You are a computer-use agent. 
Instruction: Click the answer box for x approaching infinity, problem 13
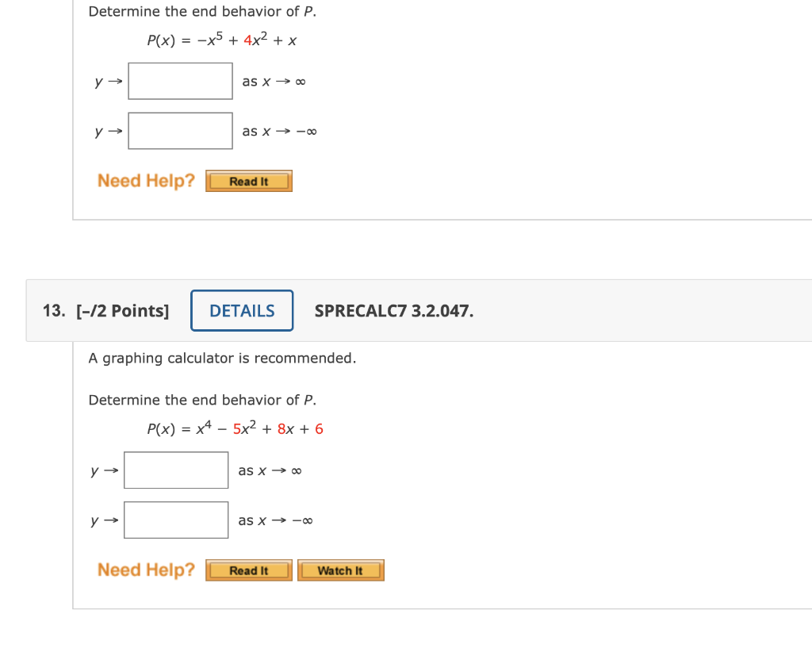[x=175, y=470]
